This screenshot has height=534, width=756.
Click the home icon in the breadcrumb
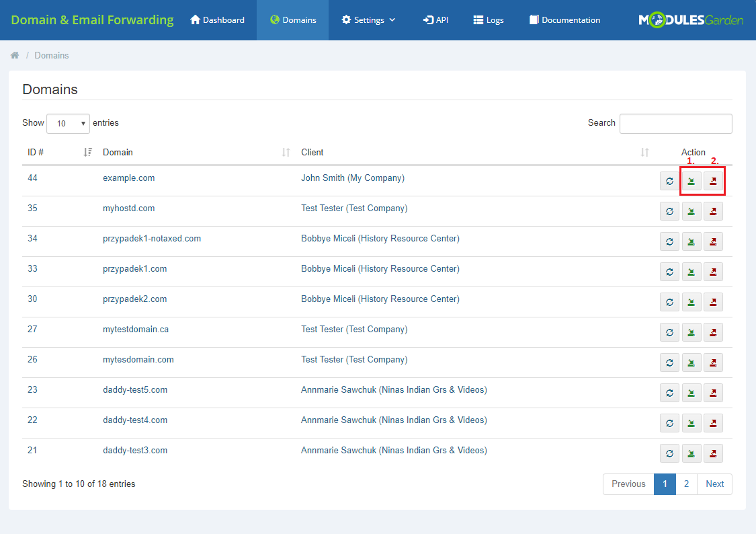[x=15, y=55]
